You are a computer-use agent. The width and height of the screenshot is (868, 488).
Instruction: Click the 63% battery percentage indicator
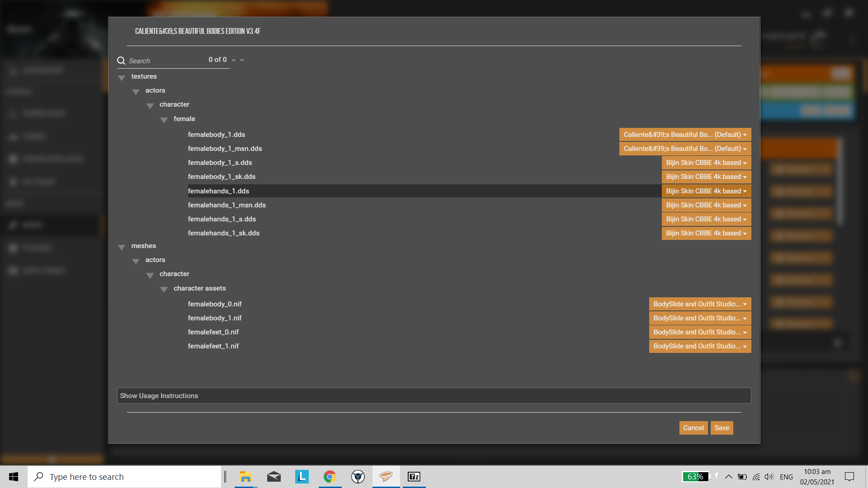point(695,477)
